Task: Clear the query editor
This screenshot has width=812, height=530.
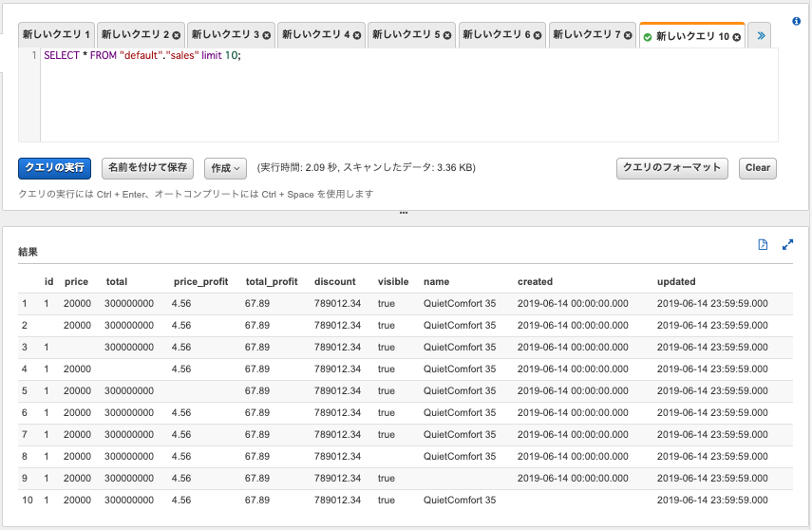Action: [x=758, y=168]
